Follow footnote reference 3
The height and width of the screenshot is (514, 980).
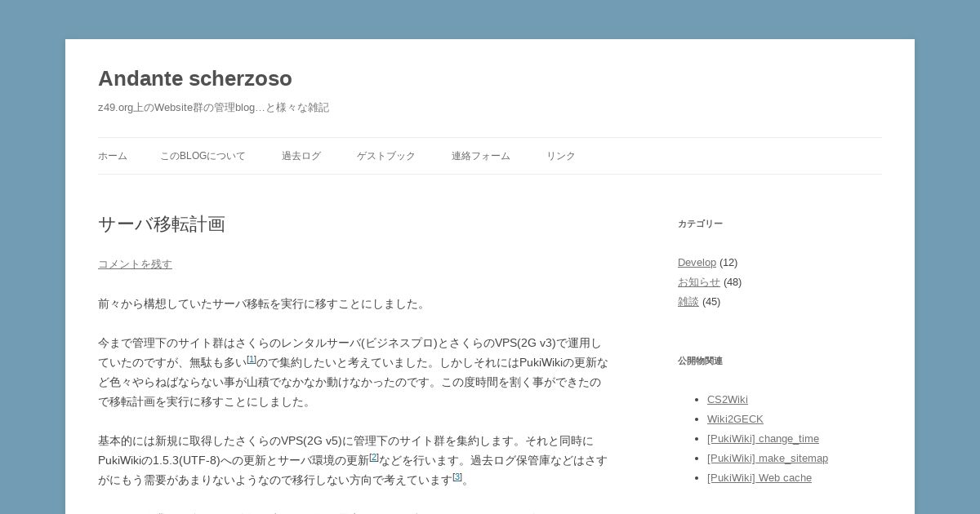coord(457,476)
